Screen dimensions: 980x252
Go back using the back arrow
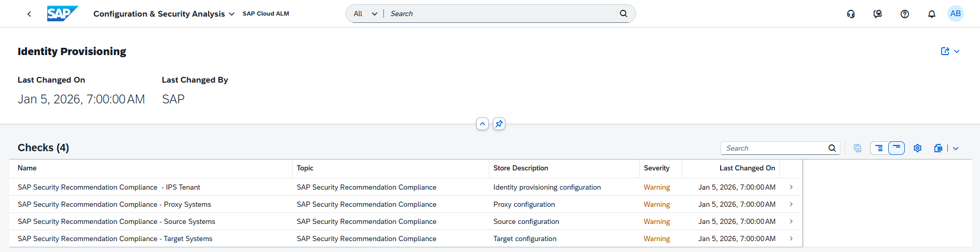click(29, 14)
